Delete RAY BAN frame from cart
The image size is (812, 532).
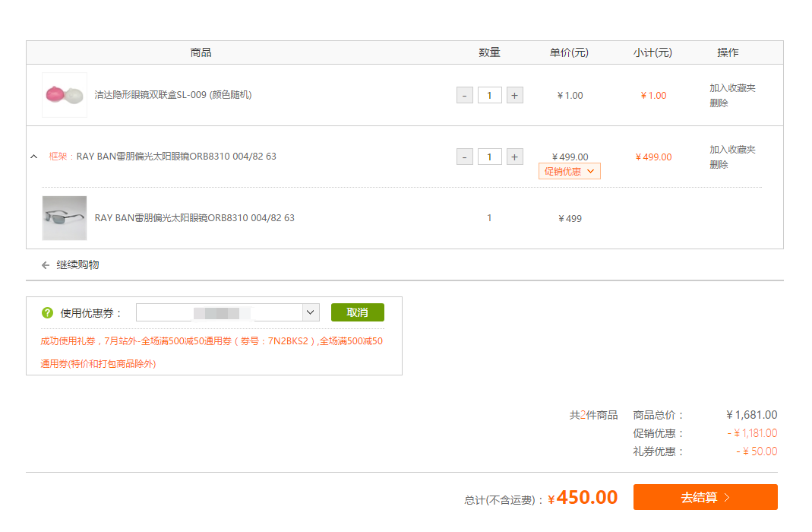tap(719, 165)
